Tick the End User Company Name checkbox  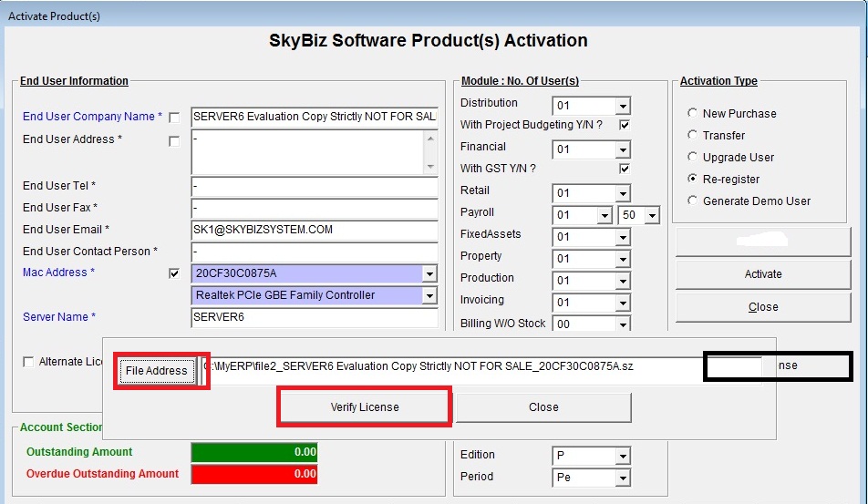point(174,118)
